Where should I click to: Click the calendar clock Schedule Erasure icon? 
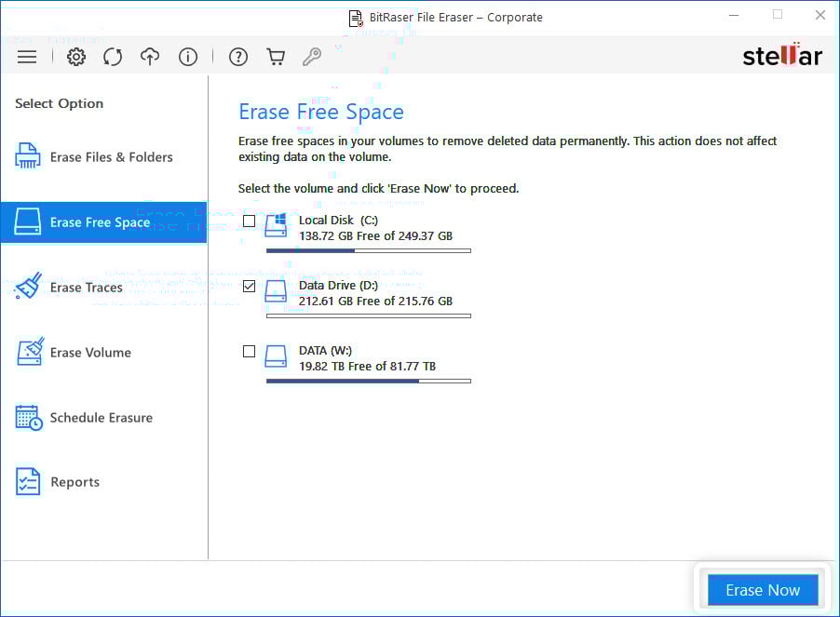(x=29, y=418)
